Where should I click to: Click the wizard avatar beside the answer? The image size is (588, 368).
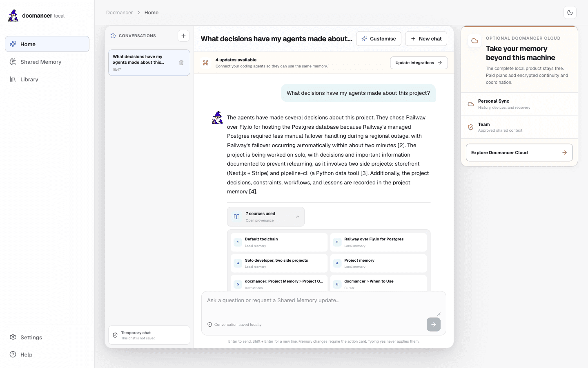point(217,118)
